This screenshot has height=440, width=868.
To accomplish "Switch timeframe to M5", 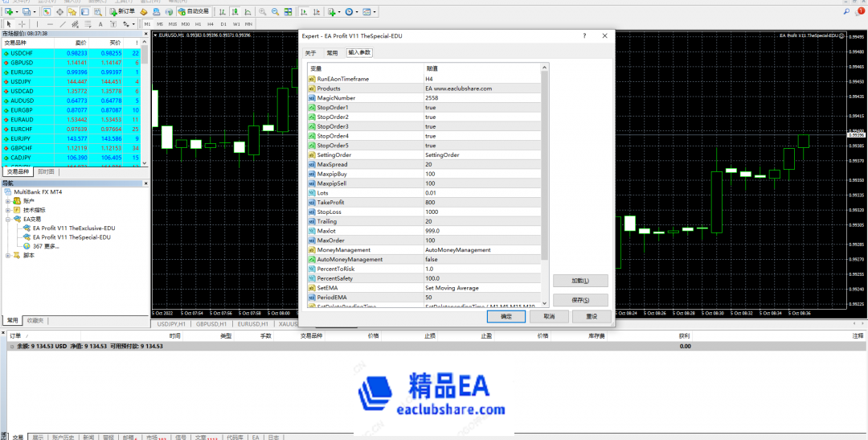I will point(159,24).
